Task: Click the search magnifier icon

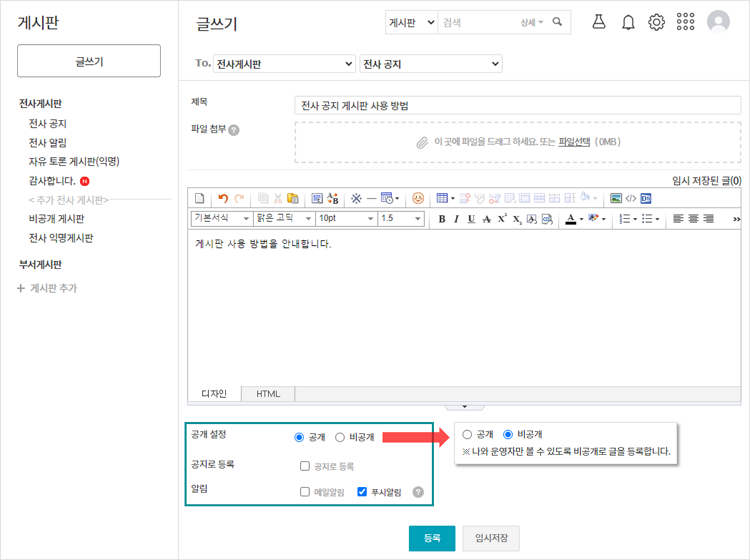Action: tap(558, 22)
